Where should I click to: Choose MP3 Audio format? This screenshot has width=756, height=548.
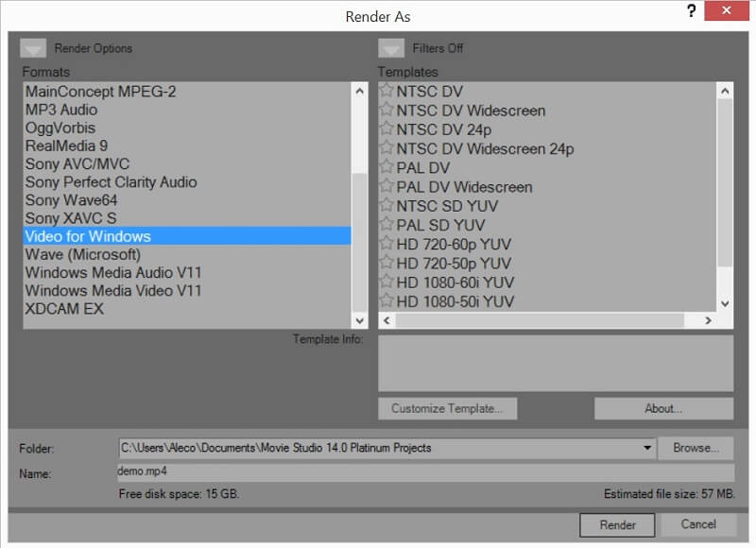[x=187, y=110]
